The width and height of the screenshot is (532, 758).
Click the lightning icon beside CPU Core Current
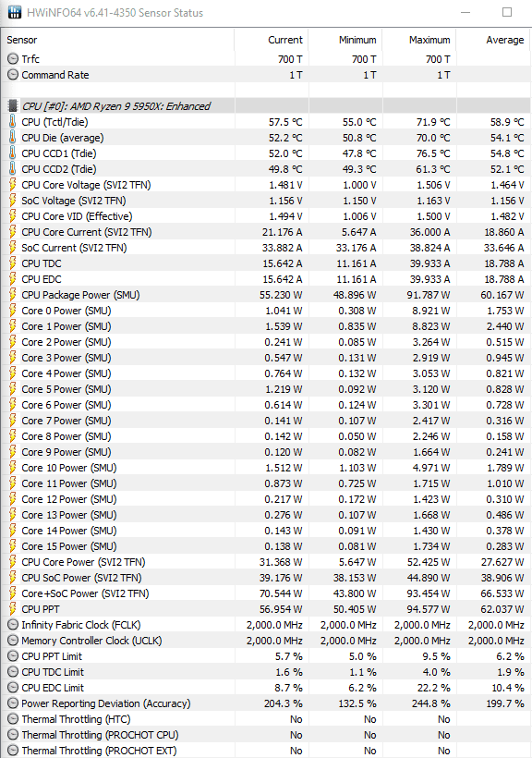[x=13, y=232]
